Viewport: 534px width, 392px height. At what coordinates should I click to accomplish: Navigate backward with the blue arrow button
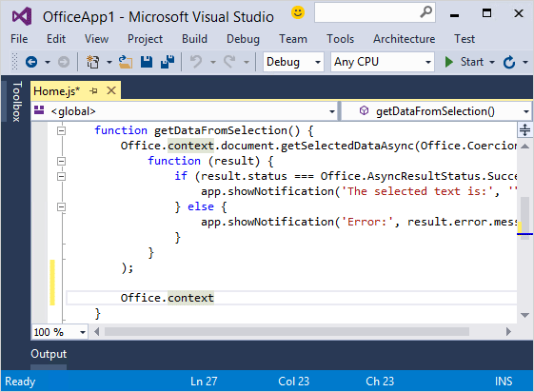click(31, 62)
